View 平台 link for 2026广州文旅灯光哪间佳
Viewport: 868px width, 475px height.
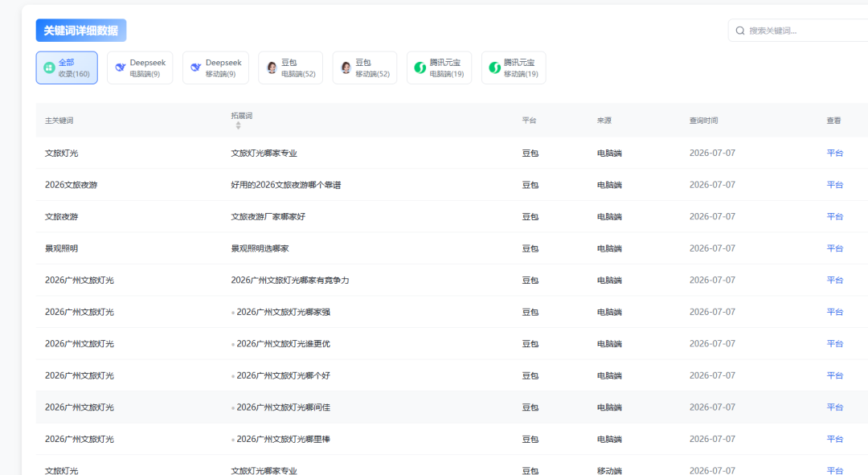835,407
